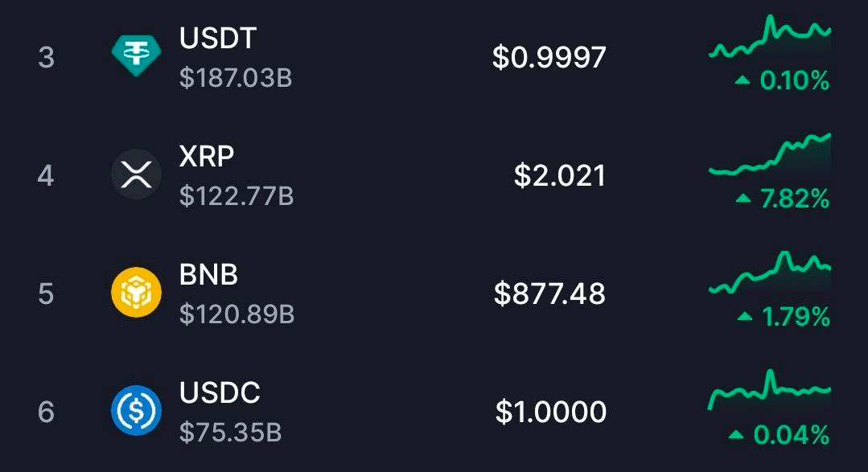This screenshot has height=472, width=868.
Task: Tap the XRP price $2.021
Action: [560, 175]
